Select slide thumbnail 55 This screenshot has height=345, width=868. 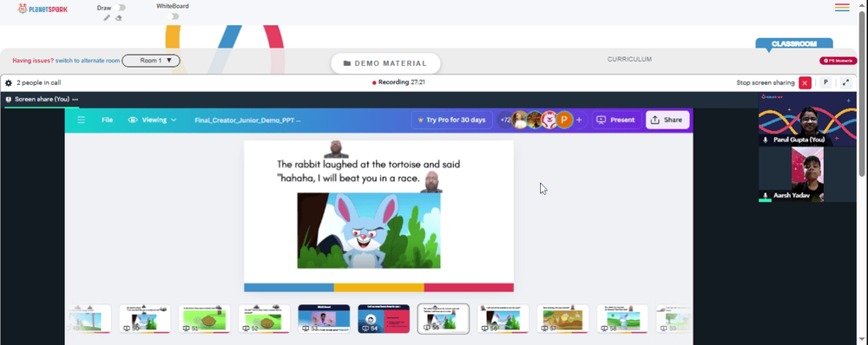[443, 318]
